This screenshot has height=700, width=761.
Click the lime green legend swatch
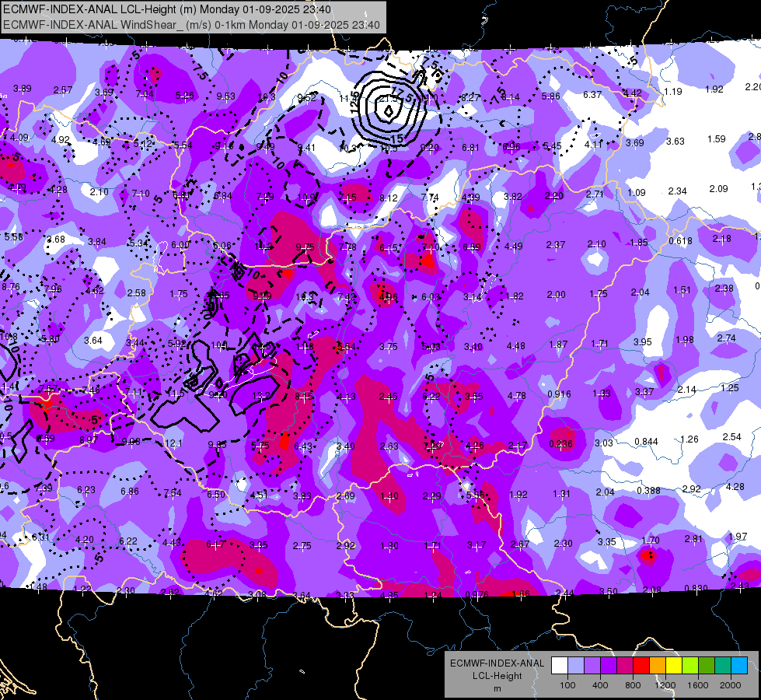click(690, 666)
